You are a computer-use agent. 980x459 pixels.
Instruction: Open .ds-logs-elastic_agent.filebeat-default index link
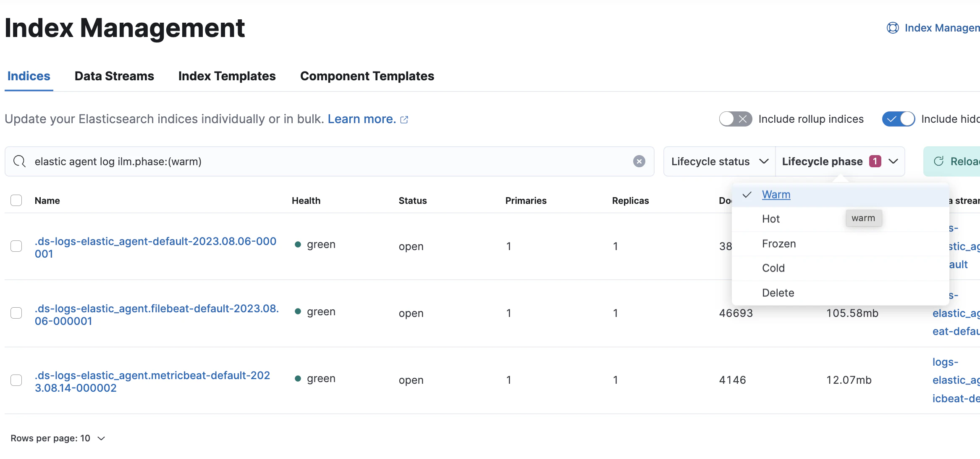coord(157,315)
